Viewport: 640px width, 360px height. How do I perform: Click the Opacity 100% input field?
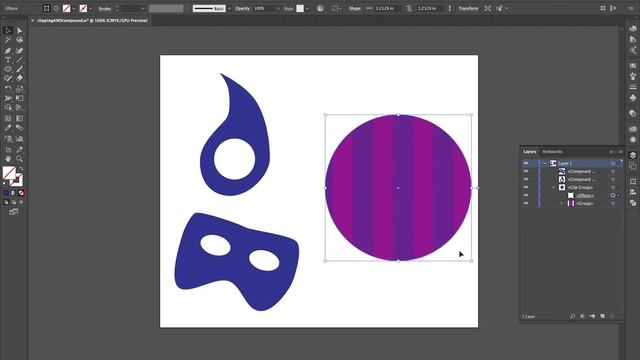264,8
